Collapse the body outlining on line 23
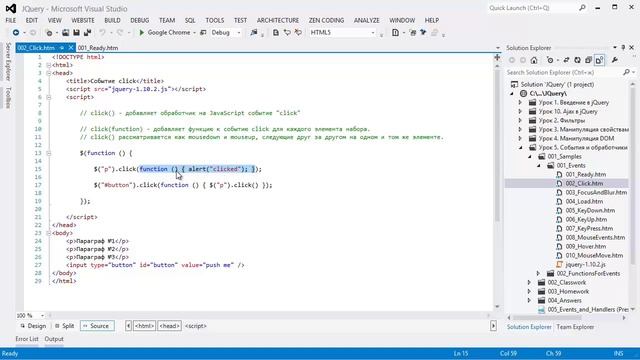The width and height of the screenshot is (640, 360). (x=49, y=233)
